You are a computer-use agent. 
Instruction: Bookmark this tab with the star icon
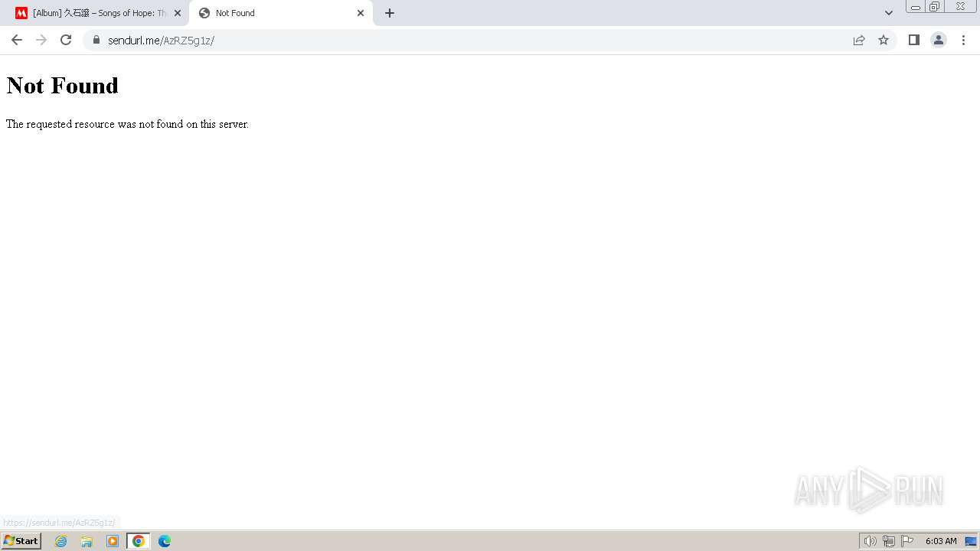tap(884, 40)
